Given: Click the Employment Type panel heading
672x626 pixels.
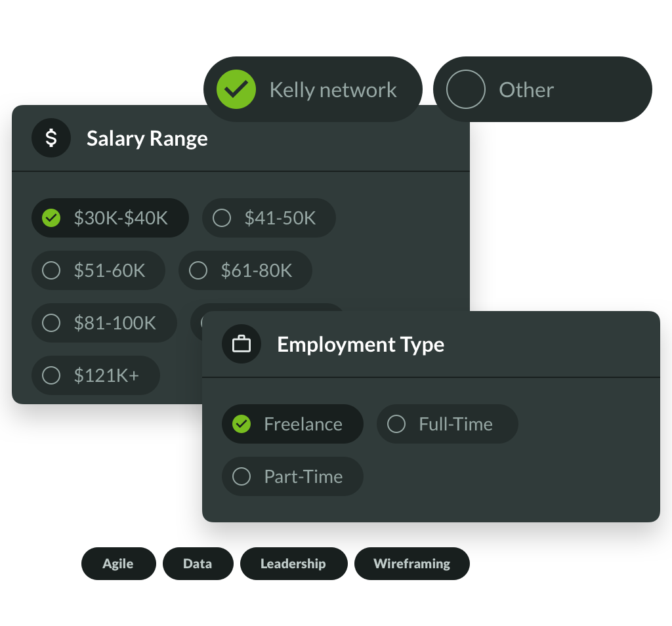Looking at the screenshot, I should click(x=360, y=344).
